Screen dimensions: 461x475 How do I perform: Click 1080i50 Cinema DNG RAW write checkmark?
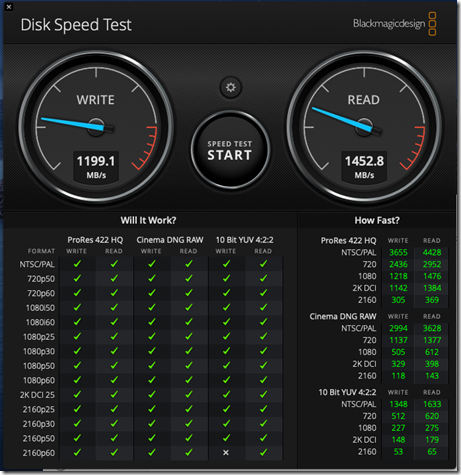pyautogui.click(x=152, y=307)
